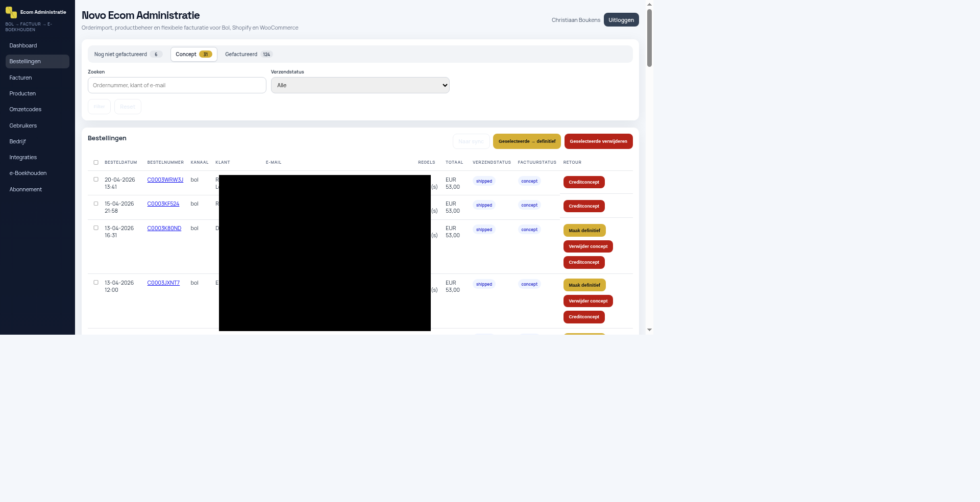This screenshot has height=502, width=980.
Task: Click Verwijder concept for order C0003K80ND
Action: (x=588, y=246)
